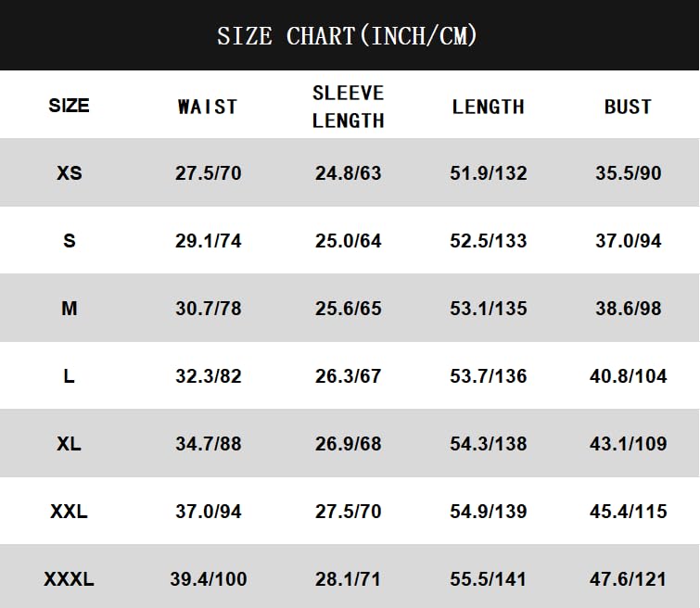700x608 pixels.
Task: Click the WAIST column header
Action: coord(208,107)
